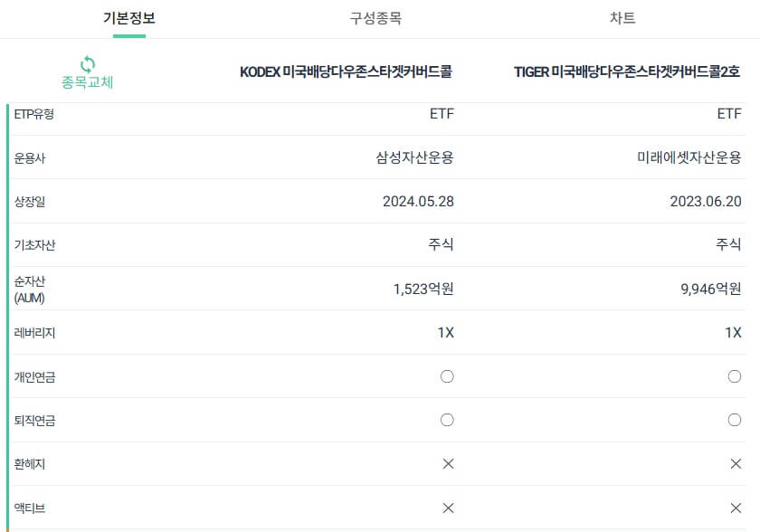This screenshot has width=760, height=532.
Task: Click the 종목교체 text label
Action: tap(87, 82)
